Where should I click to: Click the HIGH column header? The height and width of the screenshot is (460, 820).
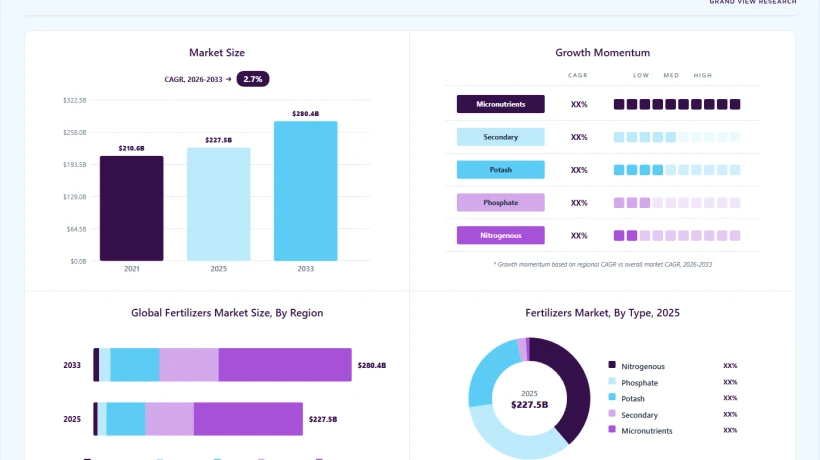[x=703, y=75]
